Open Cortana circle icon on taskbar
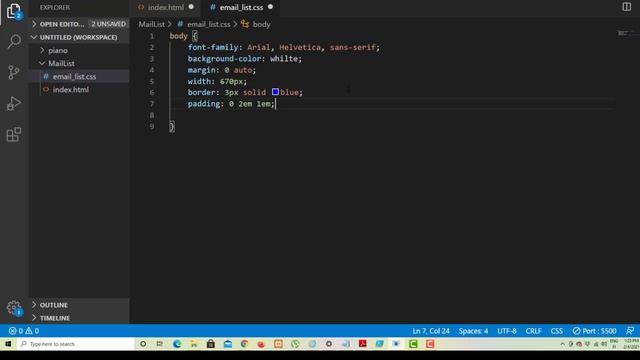The image size is (640, 360). coord(143,344)
